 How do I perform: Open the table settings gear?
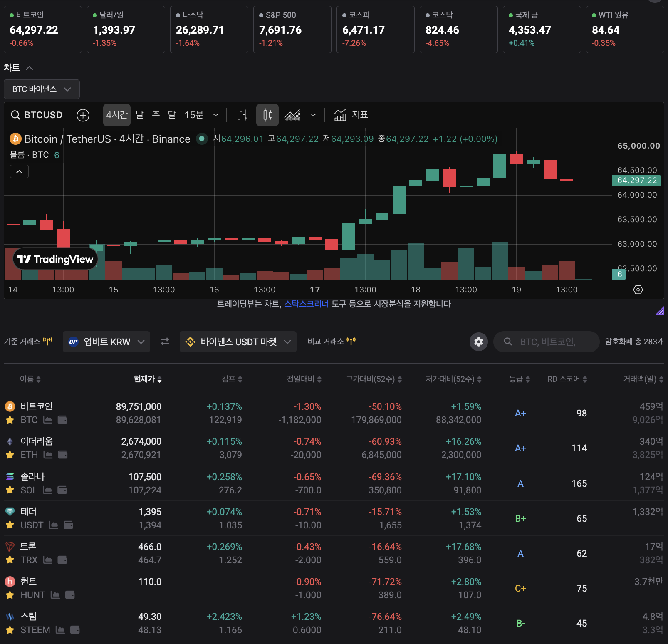(x=479, y=342)
